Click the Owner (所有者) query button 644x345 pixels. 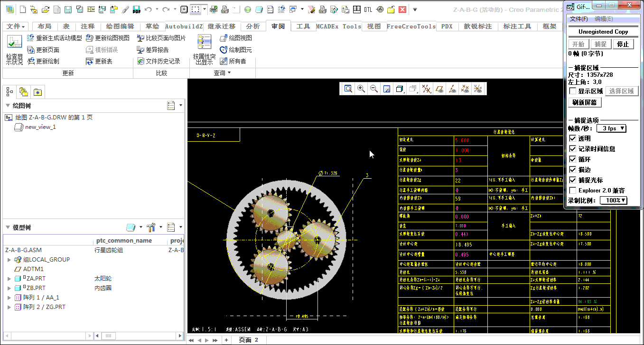(233, 61)
